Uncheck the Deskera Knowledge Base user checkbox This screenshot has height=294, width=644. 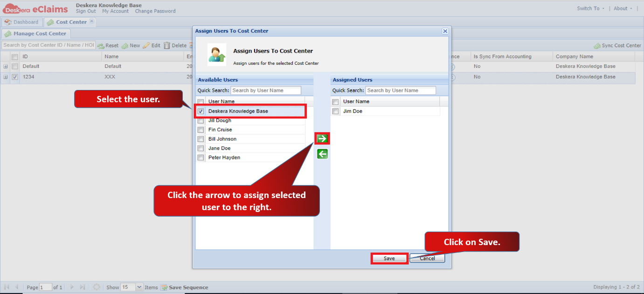[x=201, y=111]
